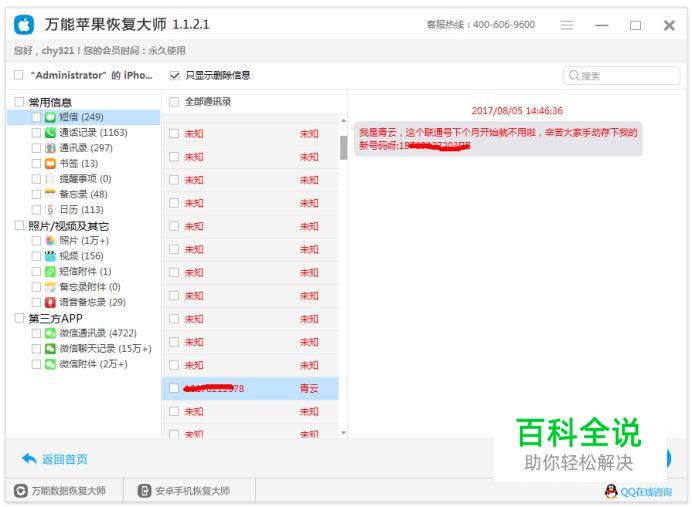Click the QQ penguin icon
This screenshot has height=507, width=692.
point(611,491)
